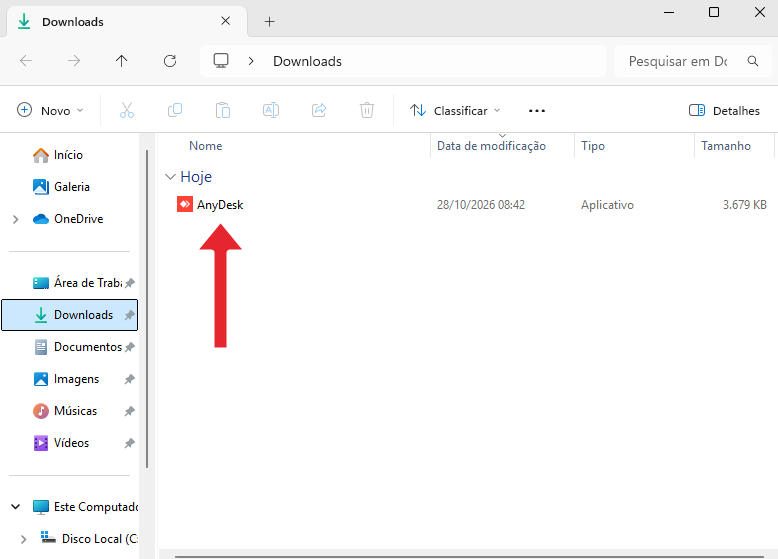Go forward with the right arrow
The width and height of the screenshot is (778, 559).
[x=74, y=61]
